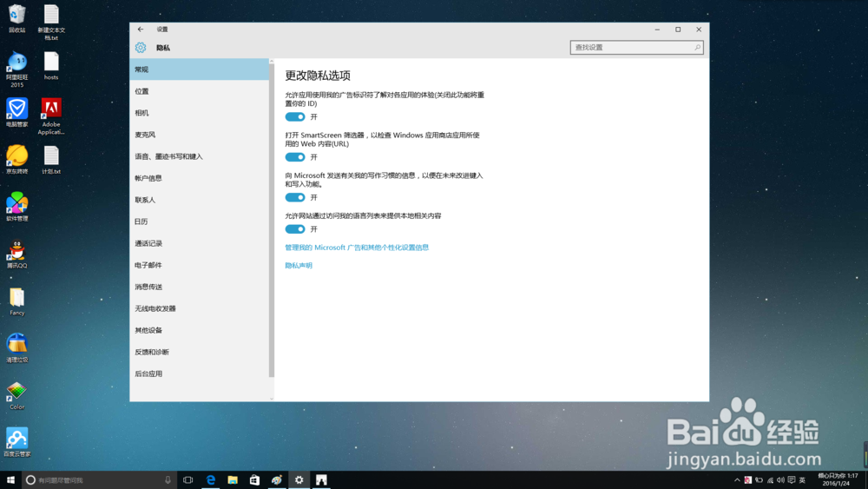The height and width of the screenshot is (489, 868).
Task: Open Microsoft Edge from taskbar
Action: click(x=210, y=480)
